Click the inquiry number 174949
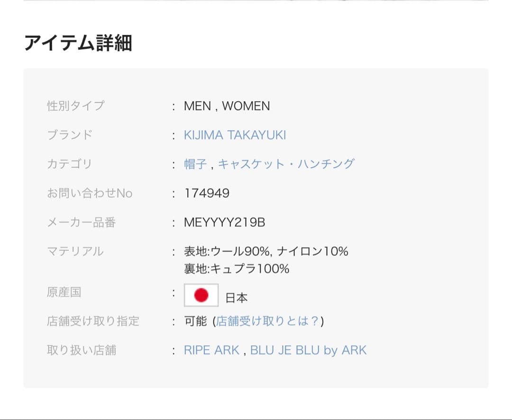Viewport: 512px width, 420px height. (x=207, y=193)
